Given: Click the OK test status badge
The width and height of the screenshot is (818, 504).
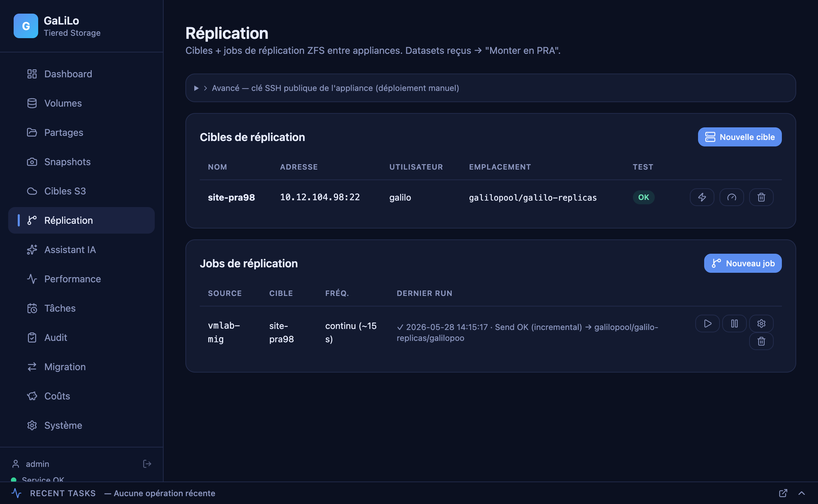Looking at the screenshot, I should [x=643, y=197].
